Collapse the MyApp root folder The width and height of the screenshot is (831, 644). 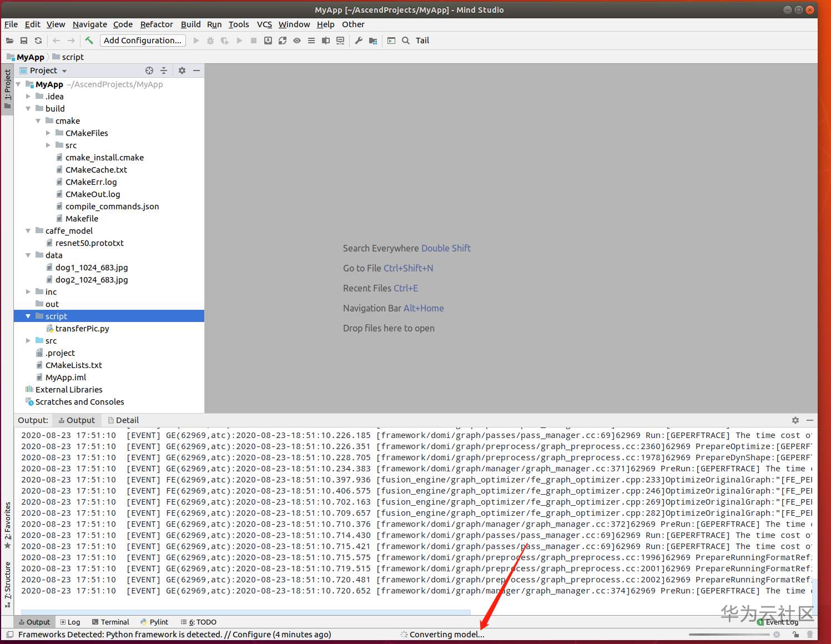pos(18,84)
